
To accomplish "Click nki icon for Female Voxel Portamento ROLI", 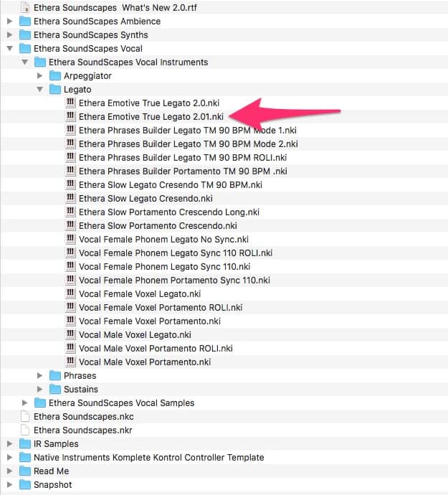I will [70, 308].
